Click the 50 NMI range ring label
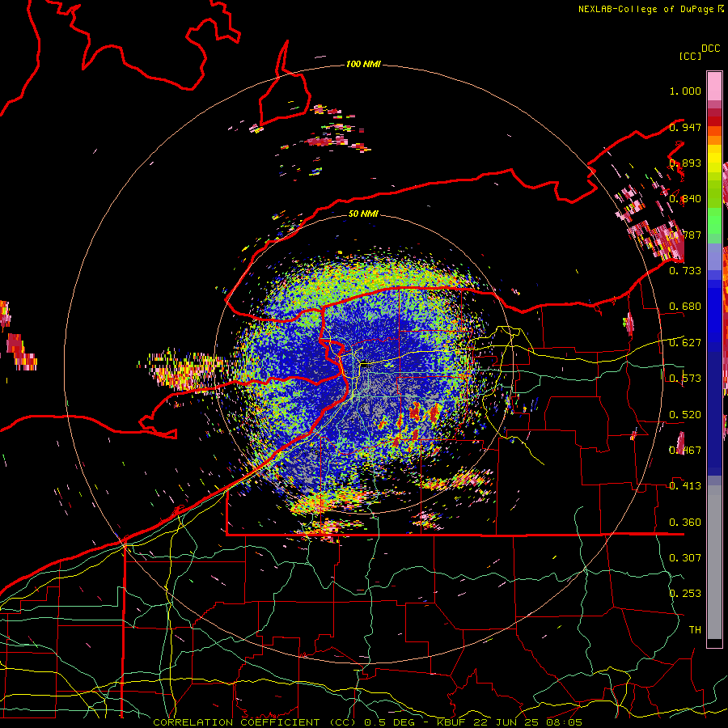This screenshot has height=728, width=728. click(363, 214)
